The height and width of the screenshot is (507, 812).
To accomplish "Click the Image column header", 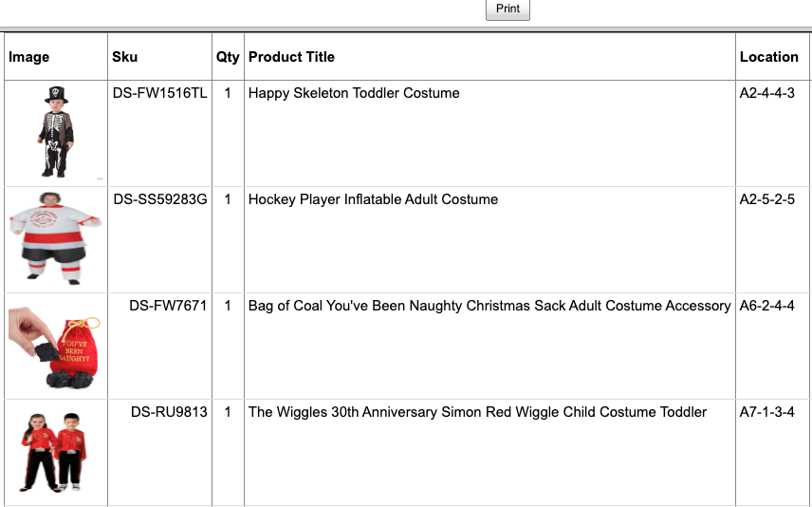I will point(29,57).
